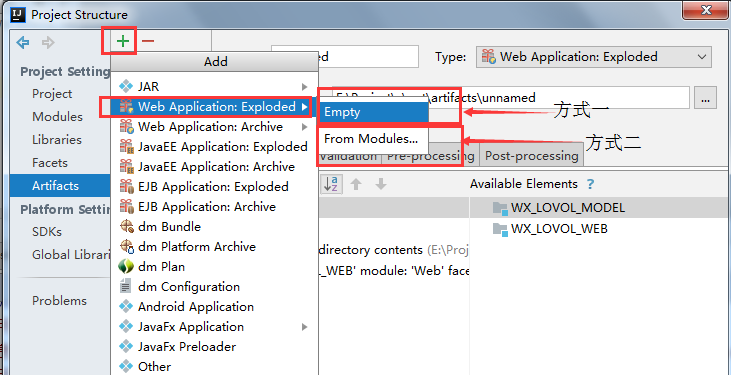
Task: Click the red minus Remove artifact button
Action: [148, 42]
